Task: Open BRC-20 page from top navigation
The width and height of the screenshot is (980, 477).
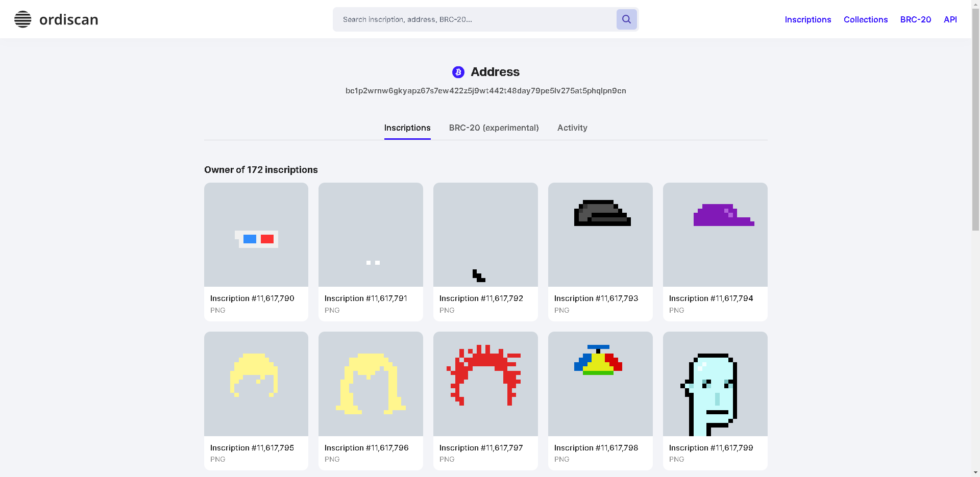Action: tap(915, 19)
